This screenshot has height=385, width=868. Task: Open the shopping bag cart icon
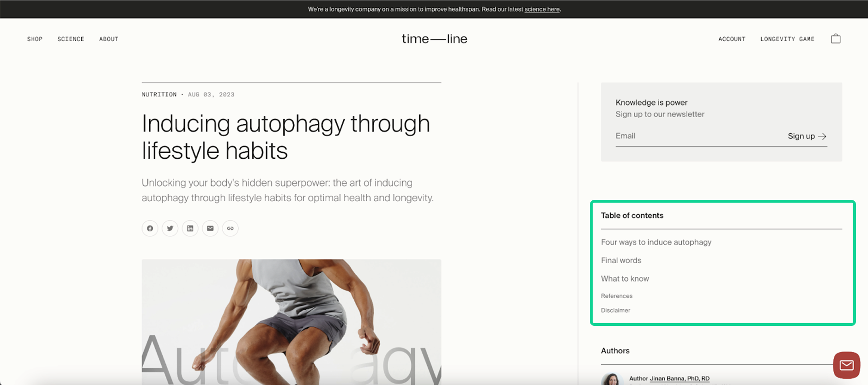point(836,39)
